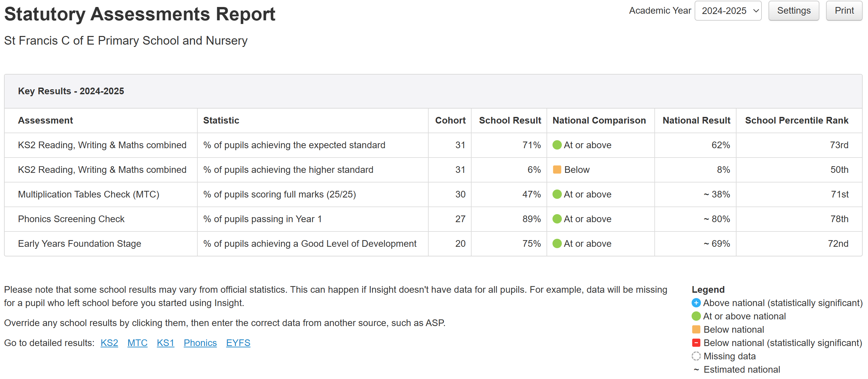
Task: Click the Key Results - 2024-2025 heading
Action: point(71,91)
